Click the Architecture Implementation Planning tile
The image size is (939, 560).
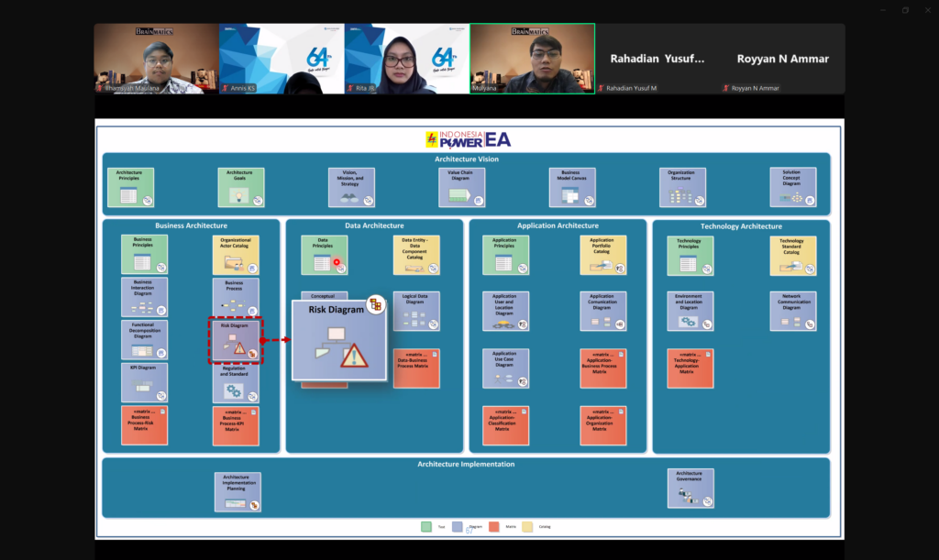tap(238, 492)
